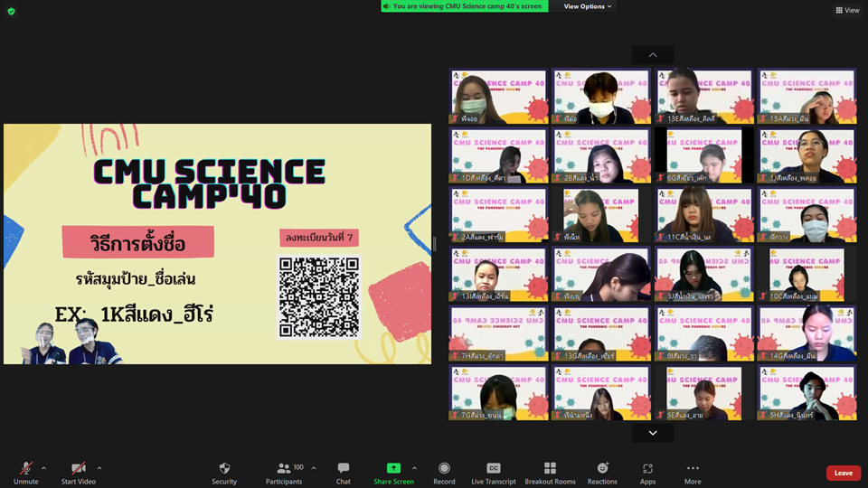Start recording with the Record button
The height and width of the screenshot is (488, 868).
444,468
